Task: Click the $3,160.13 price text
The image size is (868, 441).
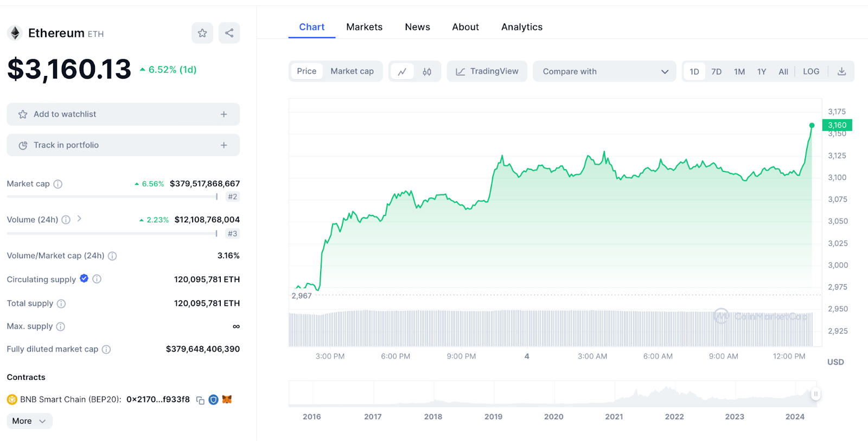Action: click(x=69, y=69)
